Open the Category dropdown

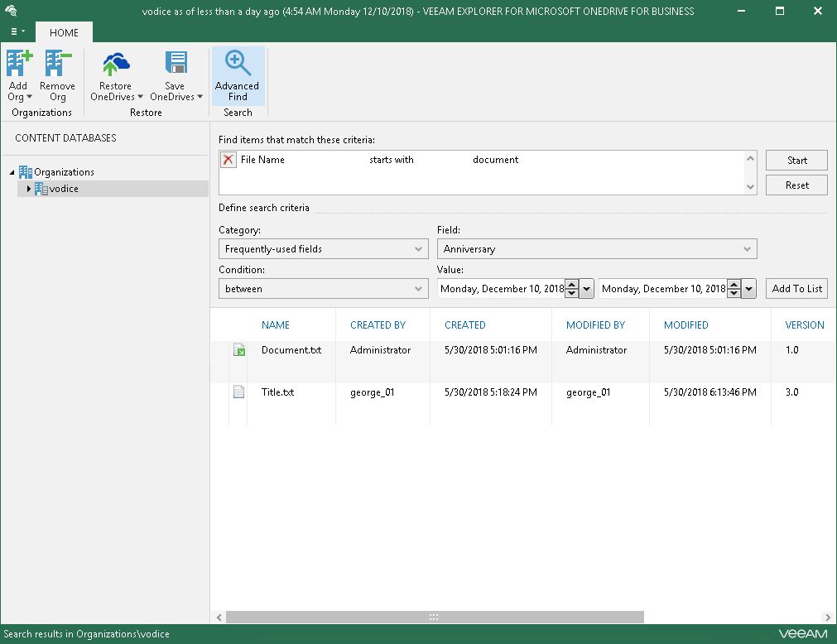tap(323, 248)
